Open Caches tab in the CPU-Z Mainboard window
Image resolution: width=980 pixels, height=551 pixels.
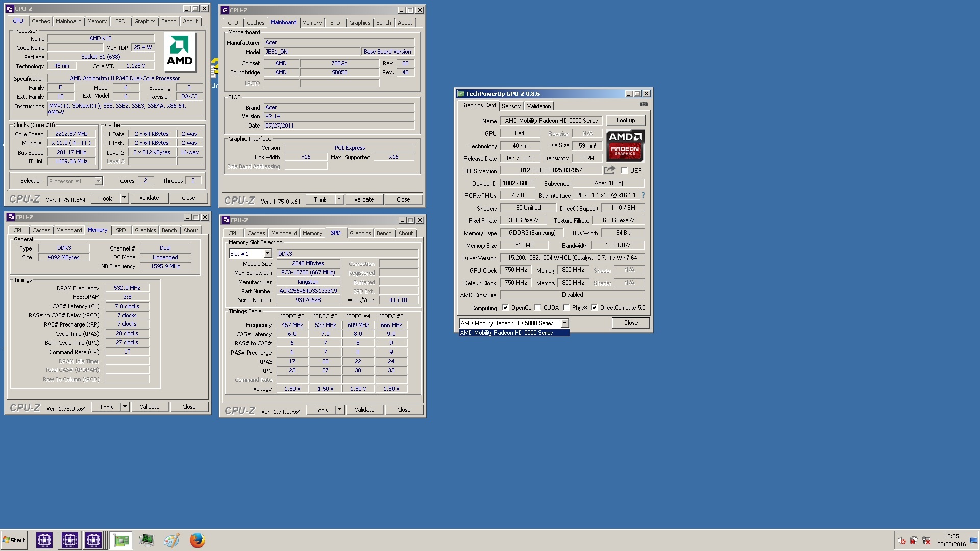pyautogui.click(x=255, y=23)
